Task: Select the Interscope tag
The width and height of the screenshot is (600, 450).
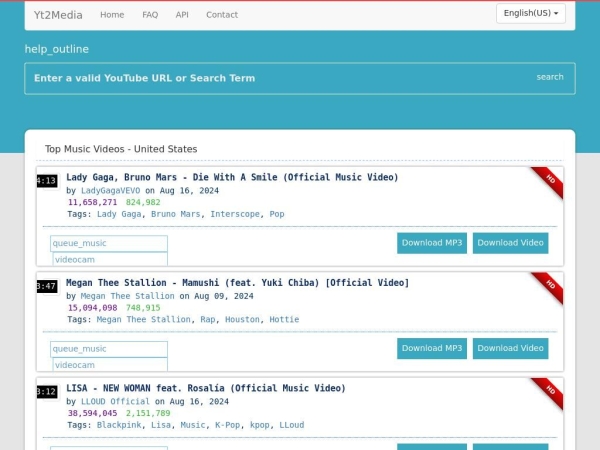Action: click(x=235, y=214)
